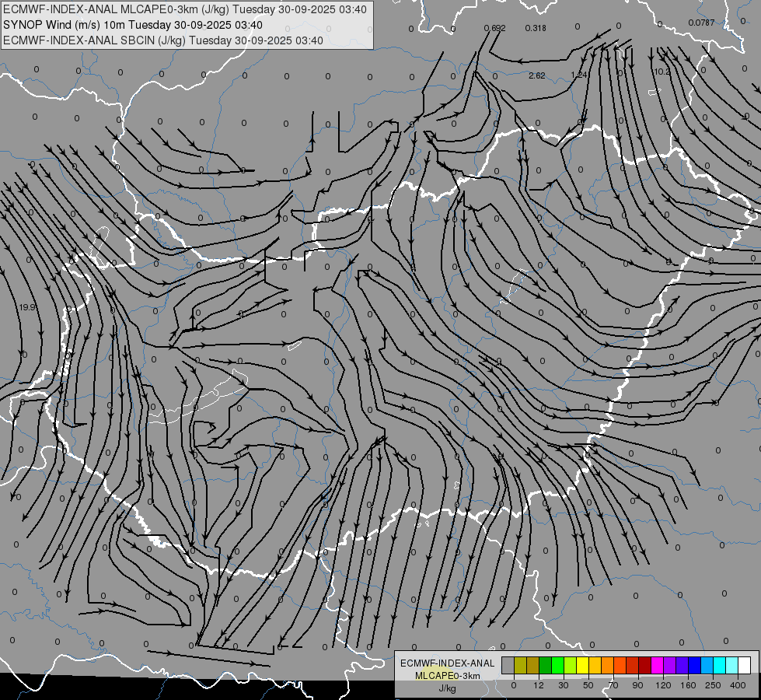
Task: Click the SYNOP Wind 10m title line
Action: pos(133,25)
